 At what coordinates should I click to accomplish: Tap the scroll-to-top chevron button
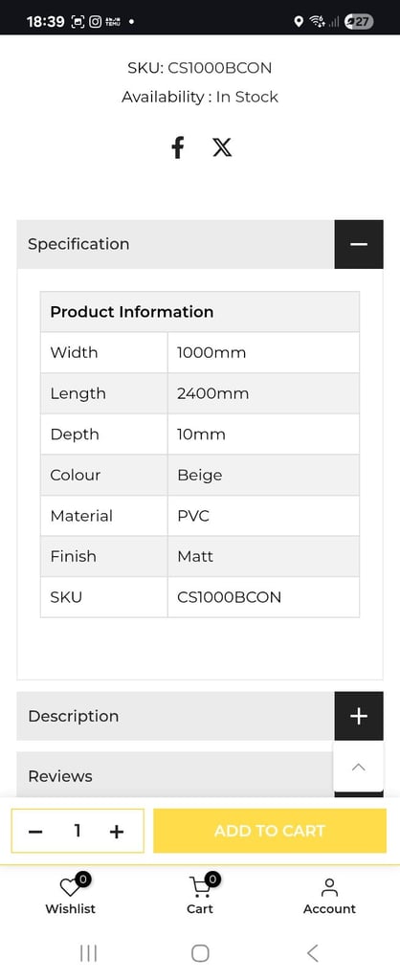tap(358, 768)
